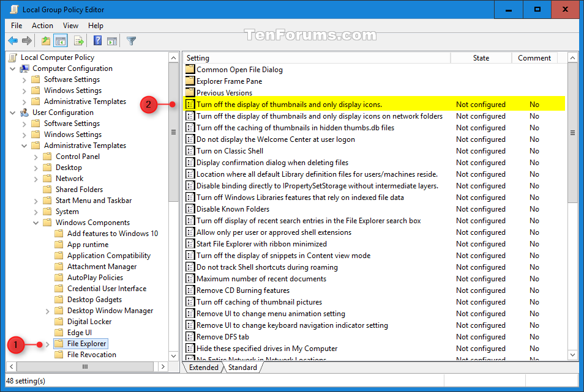Viewport: 584px width, 392px height.
Task: Click the Previous Versions folder icon
Action: coord(190,92)
